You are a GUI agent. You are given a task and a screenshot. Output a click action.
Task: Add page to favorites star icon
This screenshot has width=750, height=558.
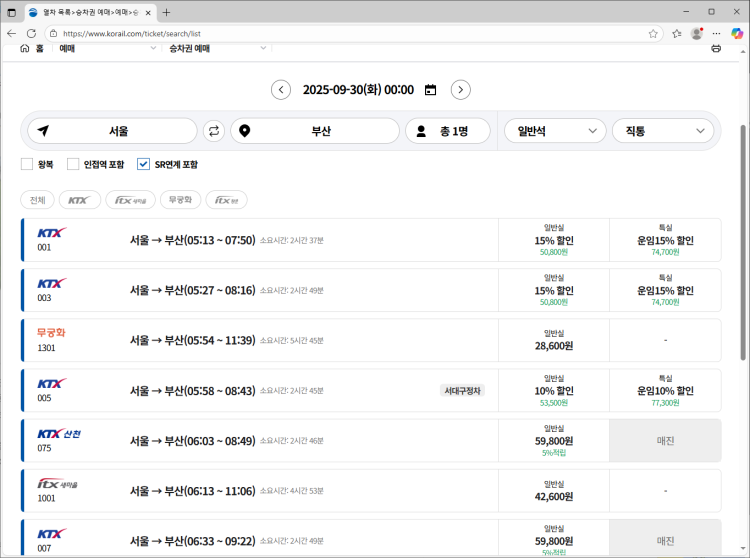pos(653,33)
